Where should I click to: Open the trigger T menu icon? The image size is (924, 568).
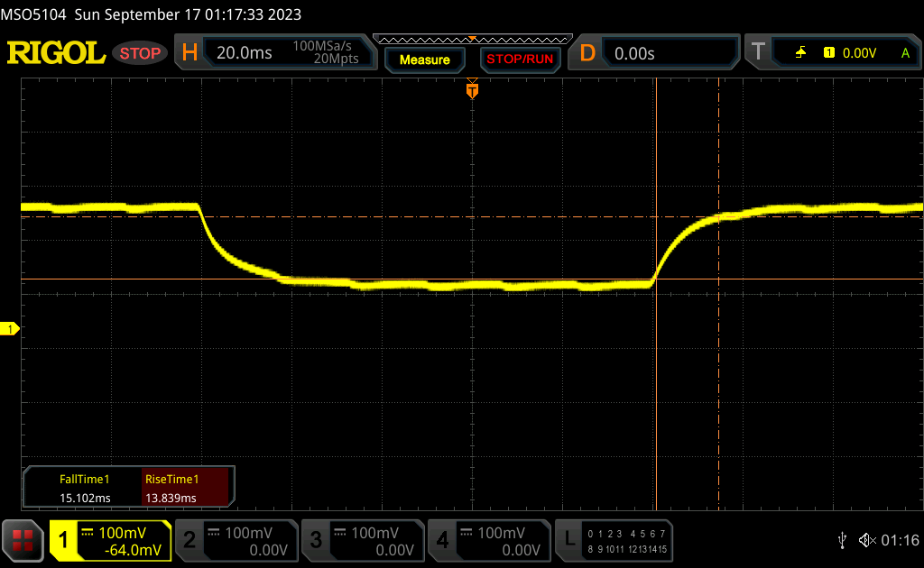coord(758,52)
